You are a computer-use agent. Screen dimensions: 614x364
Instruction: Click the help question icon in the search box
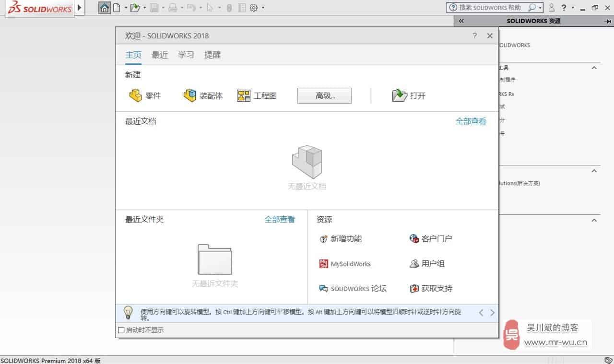point(453,8)
